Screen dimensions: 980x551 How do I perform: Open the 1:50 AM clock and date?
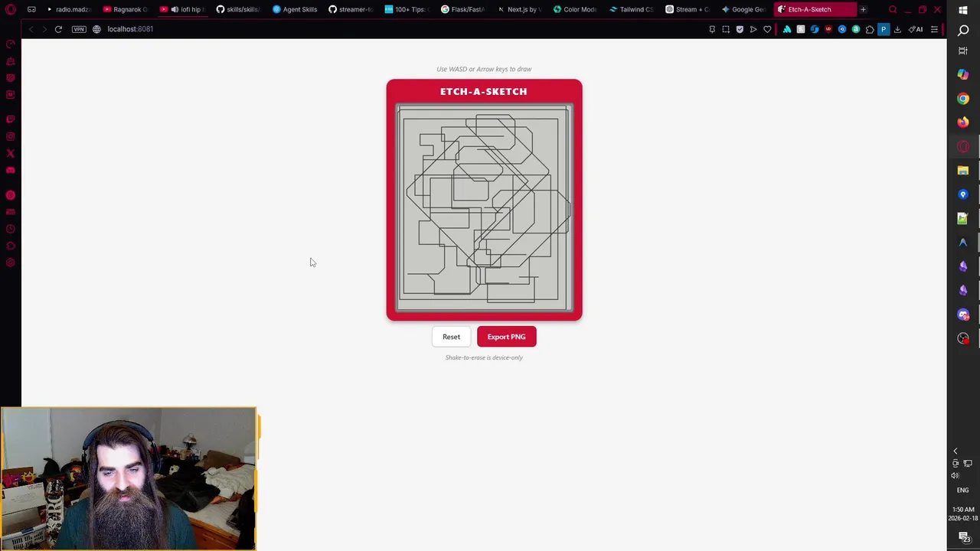(963, 514)
